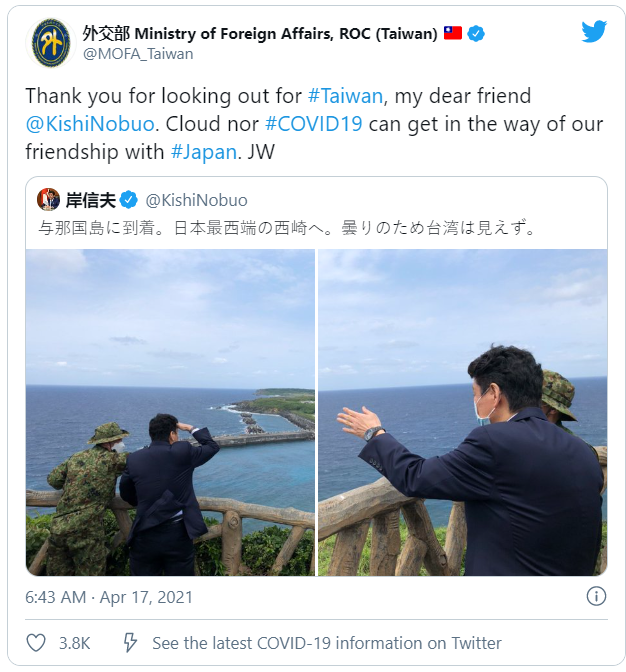Click the Twitter bird logo
Screen dimensions: 626x672
point(594,31)
